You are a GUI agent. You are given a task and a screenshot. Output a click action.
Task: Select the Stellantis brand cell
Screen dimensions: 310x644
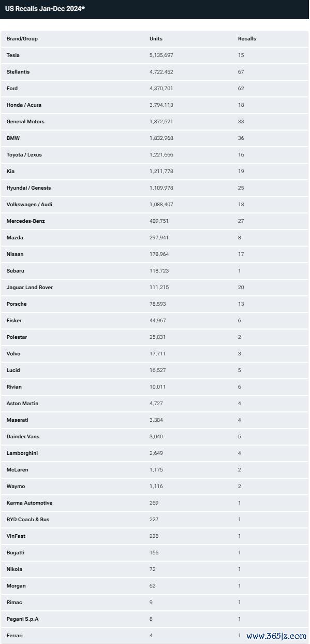(x=18, y=72)
